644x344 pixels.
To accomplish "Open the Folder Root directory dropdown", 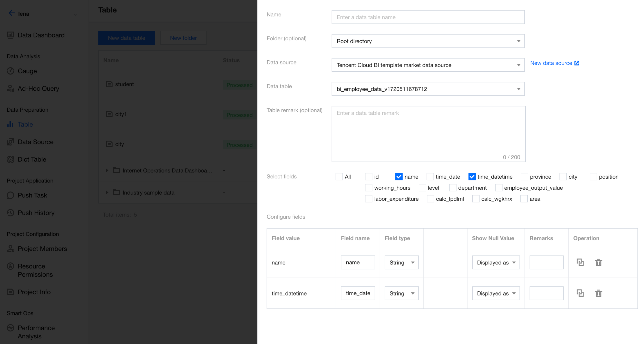I will [x=428, y=41].
